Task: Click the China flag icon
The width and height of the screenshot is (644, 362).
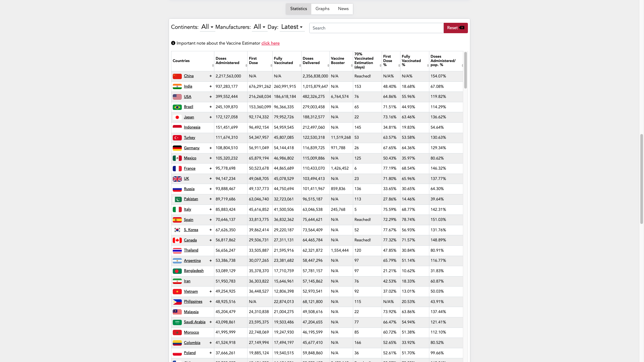Action: (177, 76)
